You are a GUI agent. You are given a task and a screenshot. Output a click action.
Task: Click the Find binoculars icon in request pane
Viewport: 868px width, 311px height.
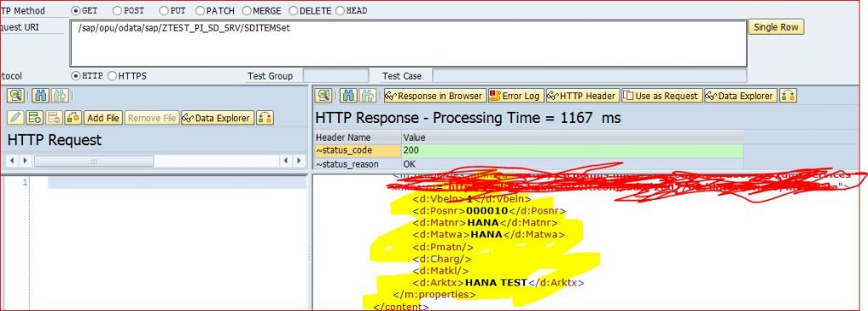point(41,96)
